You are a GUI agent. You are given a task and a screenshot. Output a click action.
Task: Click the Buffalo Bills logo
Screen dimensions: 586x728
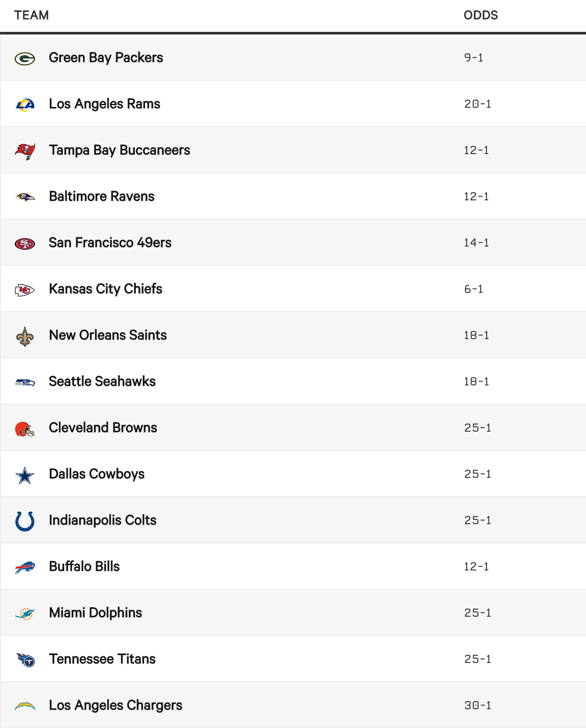[25, 567]
